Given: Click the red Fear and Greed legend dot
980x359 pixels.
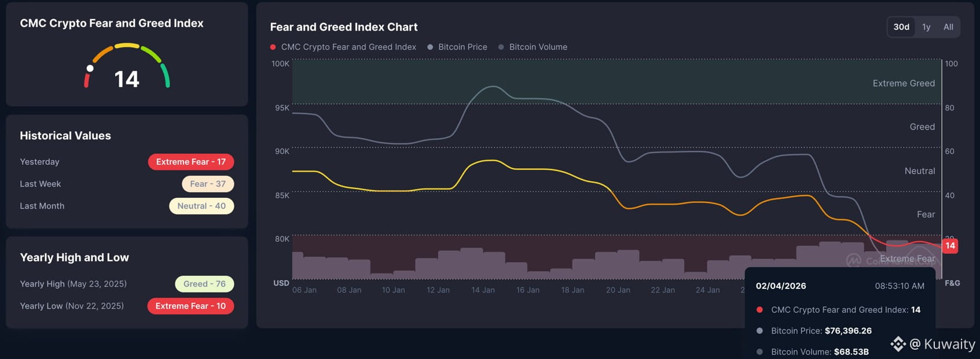Looking at the screenshot, I should point(273,47).
